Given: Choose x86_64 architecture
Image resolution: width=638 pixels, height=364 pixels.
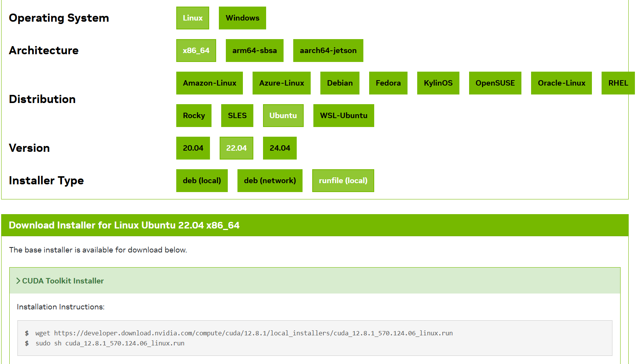Looking at the screenshot, I should point(196,50).
